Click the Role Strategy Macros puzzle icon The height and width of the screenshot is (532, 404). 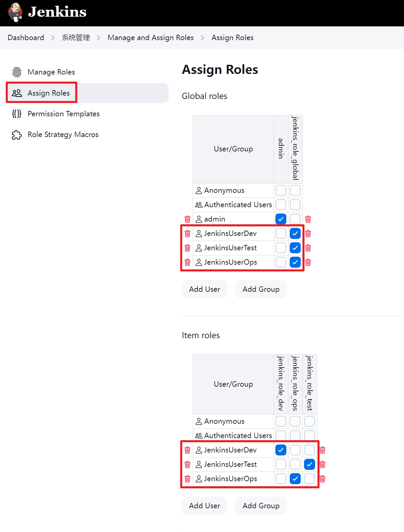17,135
